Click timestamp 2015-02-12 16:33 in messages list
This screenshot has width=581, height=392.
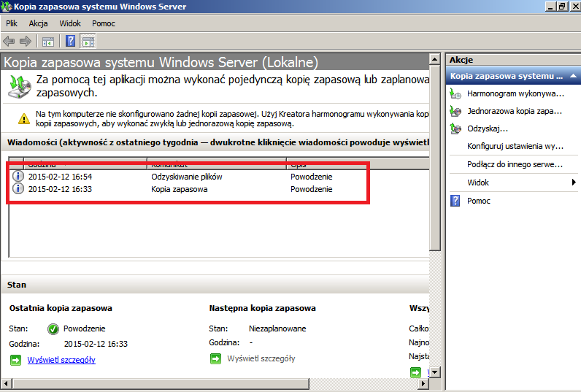coord(60,189)
